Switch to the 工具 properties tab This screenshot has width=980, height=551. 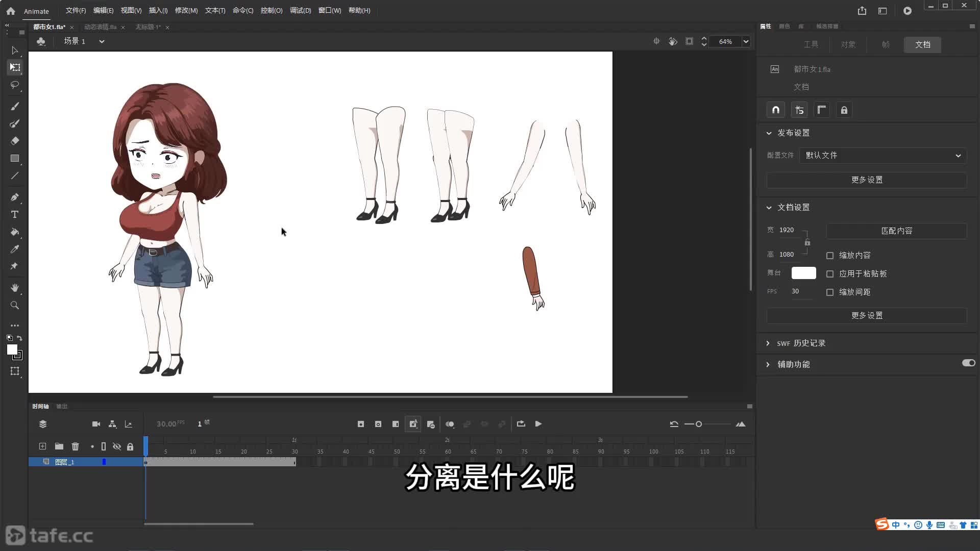(811, 44)
